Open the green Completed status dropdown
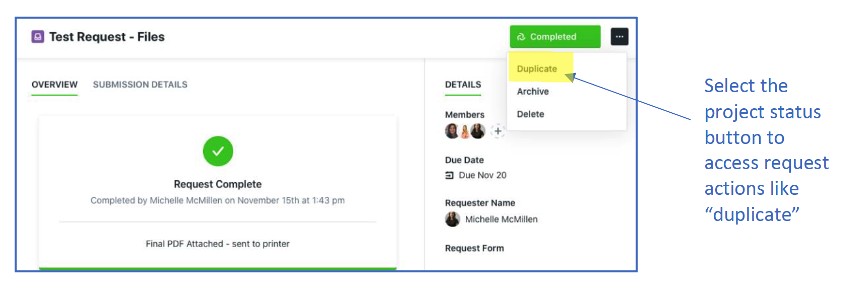The image size is (868, 290). (x=554, y=37)
